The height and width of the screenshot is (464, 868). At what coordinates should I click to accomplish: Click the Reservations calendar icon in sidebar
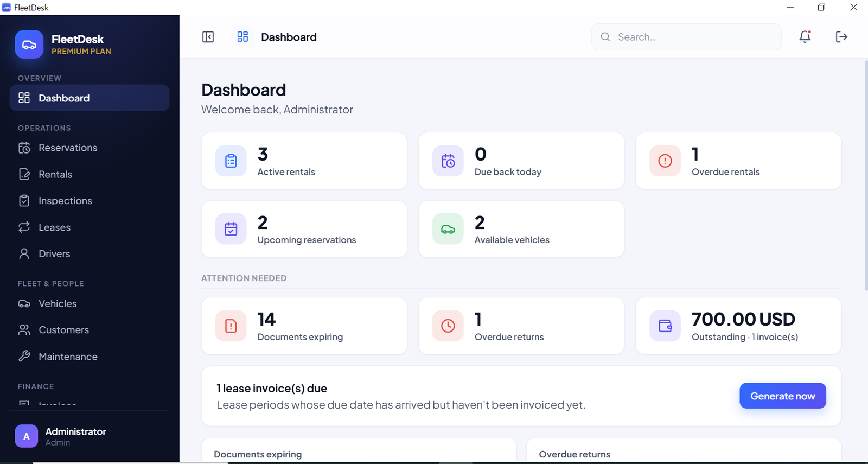[x=24, y=148]
